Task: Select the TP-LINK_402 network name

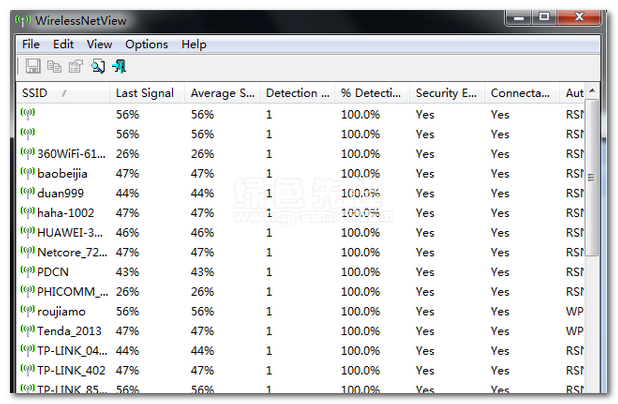Action: 71,370
